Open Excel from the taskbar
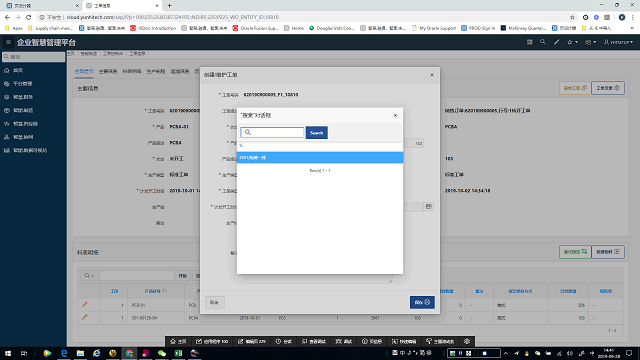 tap(178, 353)
